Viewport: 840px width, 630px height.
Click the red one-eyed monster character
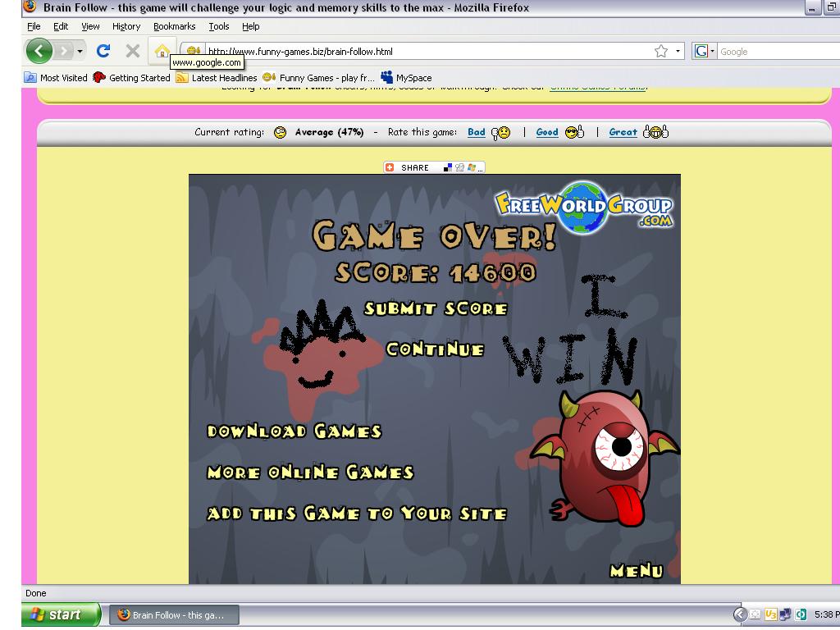coord(605,457)
